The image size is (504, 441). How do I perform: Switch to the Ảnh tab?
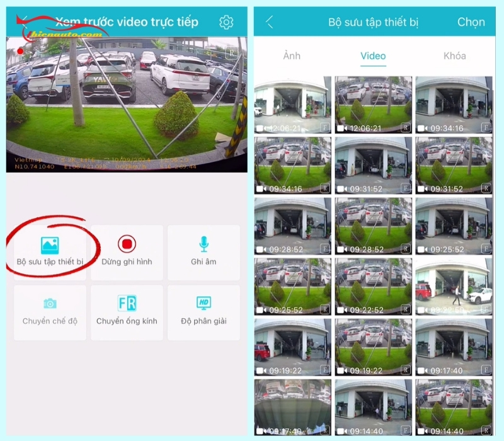(292, 56)
